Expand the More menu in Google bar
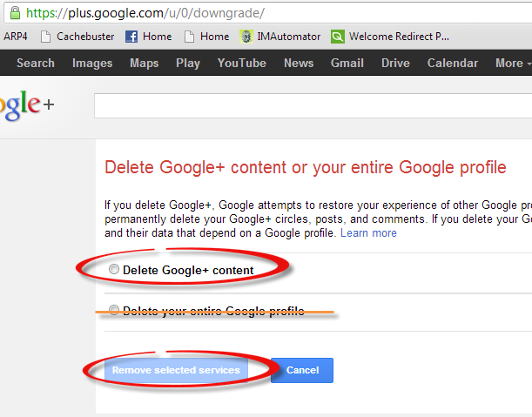532x417 pixels. point(513,63)
